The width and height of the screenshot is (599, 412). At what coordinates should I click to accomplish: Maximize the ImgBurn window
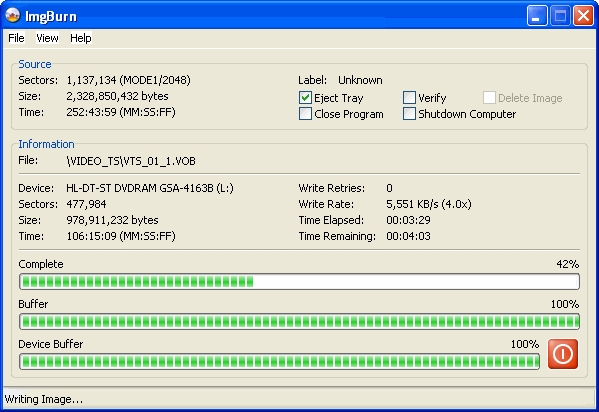(x=560, y=16)
